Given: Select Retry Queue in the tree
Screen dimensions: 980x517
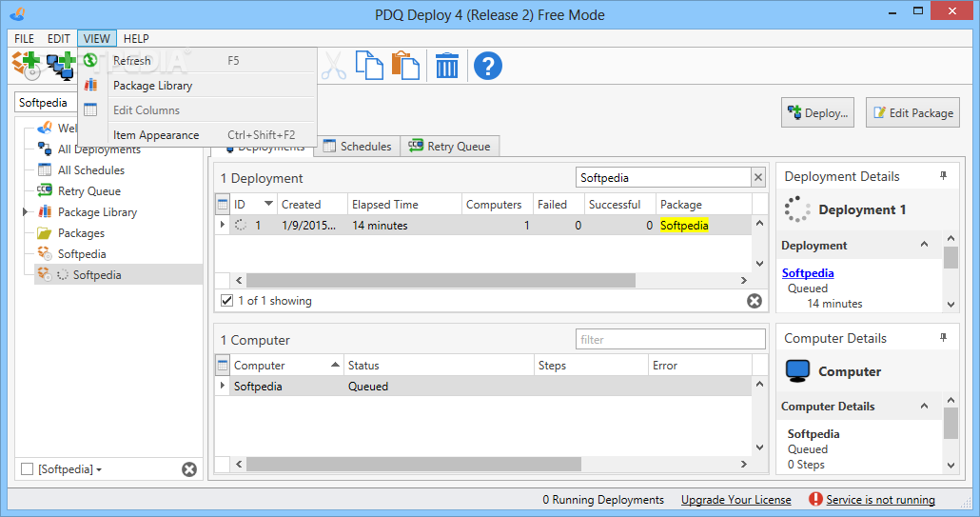Looking at the screenshot, I should pyautogui.click(x=88, y=191).
